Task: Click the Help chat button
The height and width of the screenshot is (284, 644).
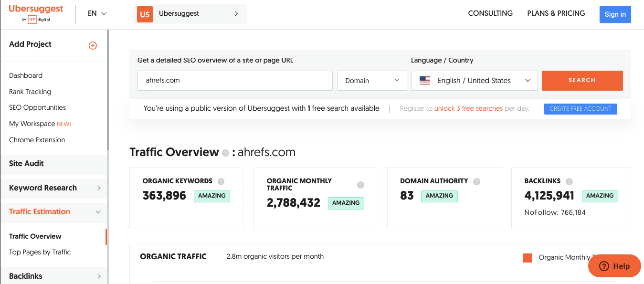Action: point(614,266)
